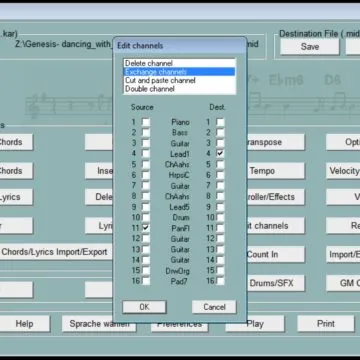Click the Transpose button
The height and width of the screenshot is (360, 360).
(x=275, y=142)
